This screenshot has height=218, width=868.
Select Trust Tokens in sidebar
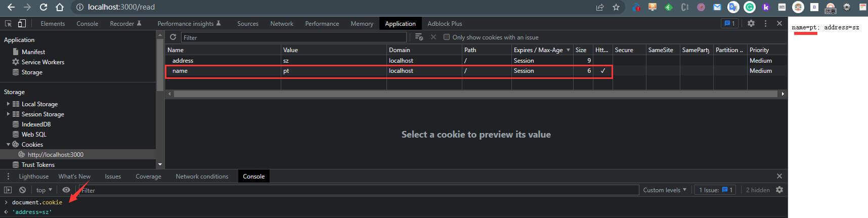(38, 164)
